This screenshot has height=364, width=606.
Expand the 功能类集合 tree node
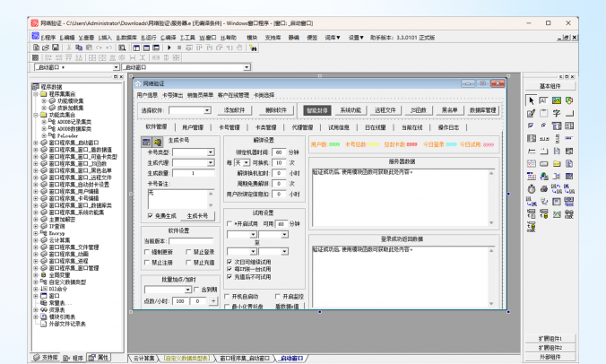[36, 115]
